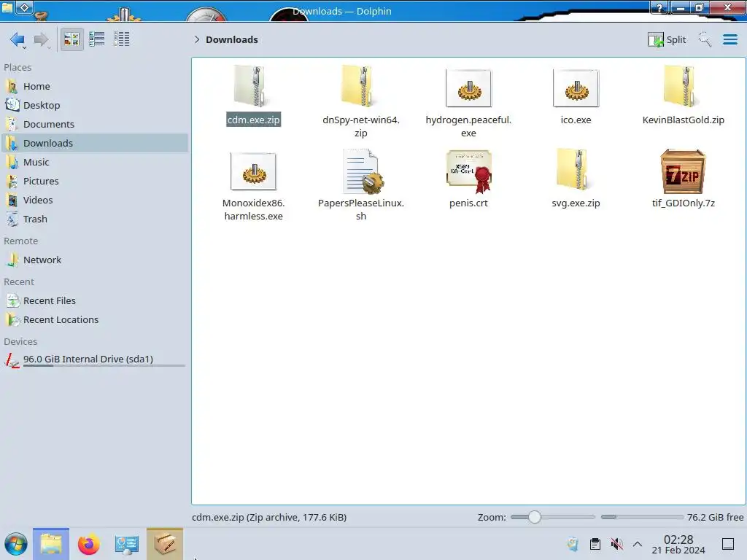
Task: Switch to Details view mode
Action: click(122, 39)
